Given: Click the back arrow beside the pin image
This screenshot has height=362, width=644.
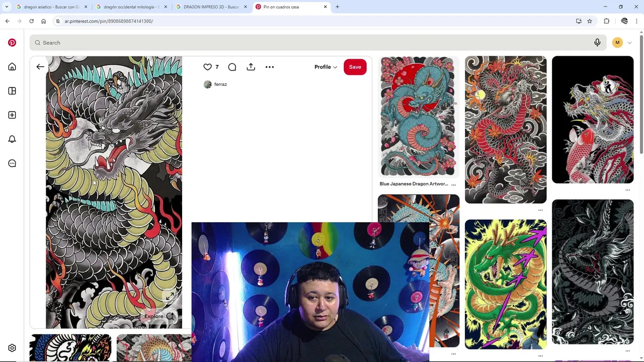Looking at the screenshot, I should (40, 67).
